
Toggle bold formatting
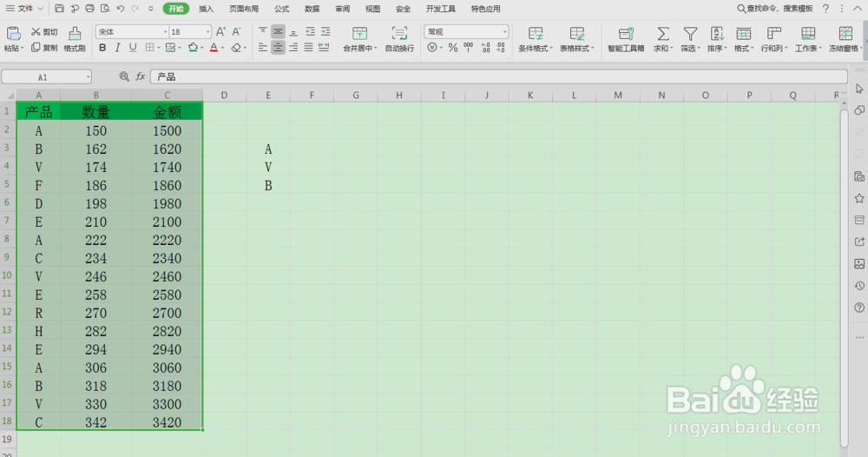(x=102, y=48)
